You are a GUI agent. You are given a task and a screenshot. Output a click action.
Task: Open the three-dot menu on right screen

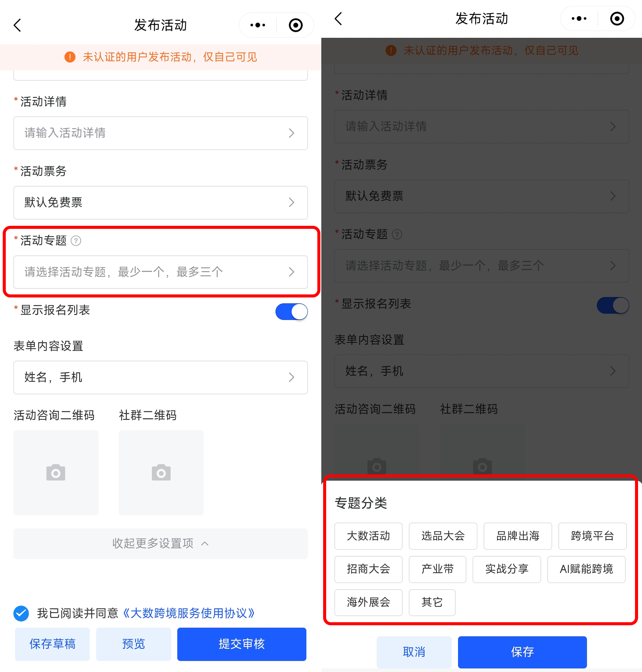[x=579, y=19]
